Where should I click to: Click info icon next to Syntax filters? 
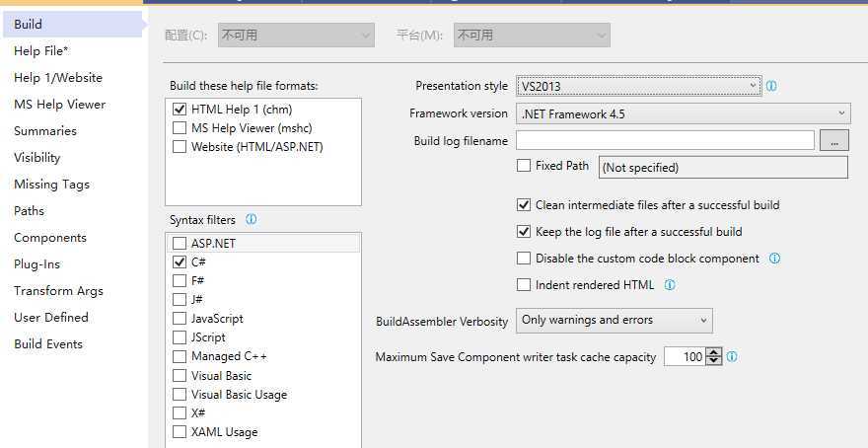[251, 219]
